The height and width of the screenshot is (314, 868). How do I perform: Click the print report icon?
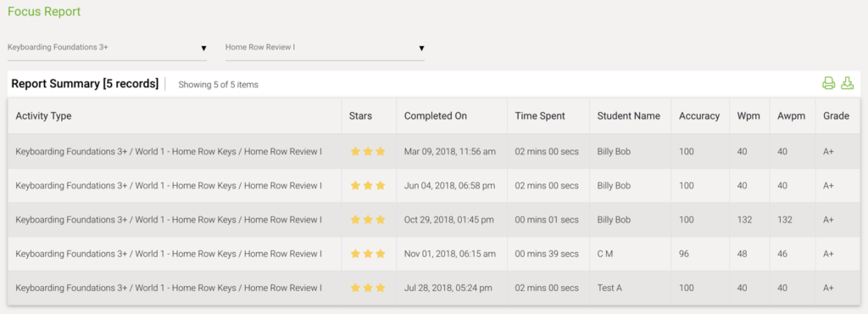[x=828, y=84]
